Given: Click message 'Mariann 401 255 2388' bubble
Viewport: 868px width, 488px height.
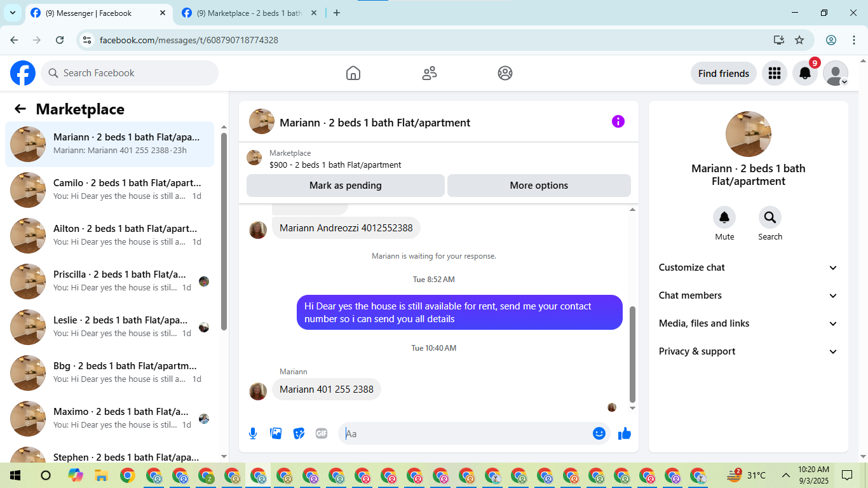Looking at the screenshot, I should click(327, 389).
